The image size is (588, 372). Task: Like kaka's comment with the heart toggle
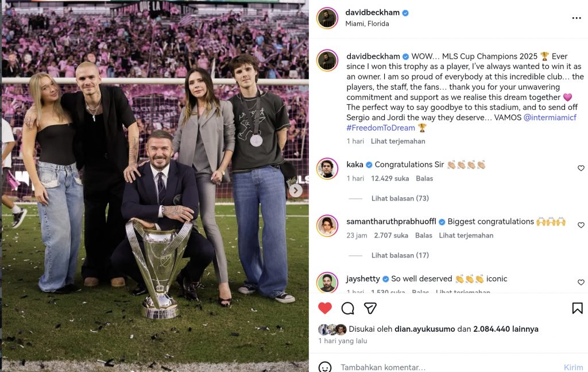(581, 167)
